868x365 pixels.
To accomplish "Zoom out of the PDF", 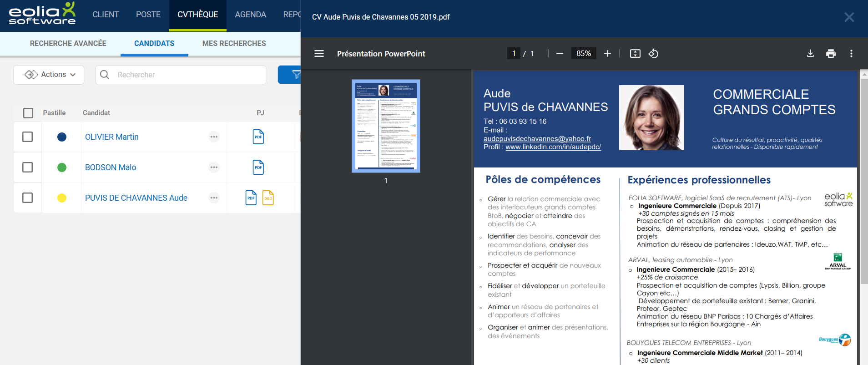I will pyautogui.click(x=560, y=54).
